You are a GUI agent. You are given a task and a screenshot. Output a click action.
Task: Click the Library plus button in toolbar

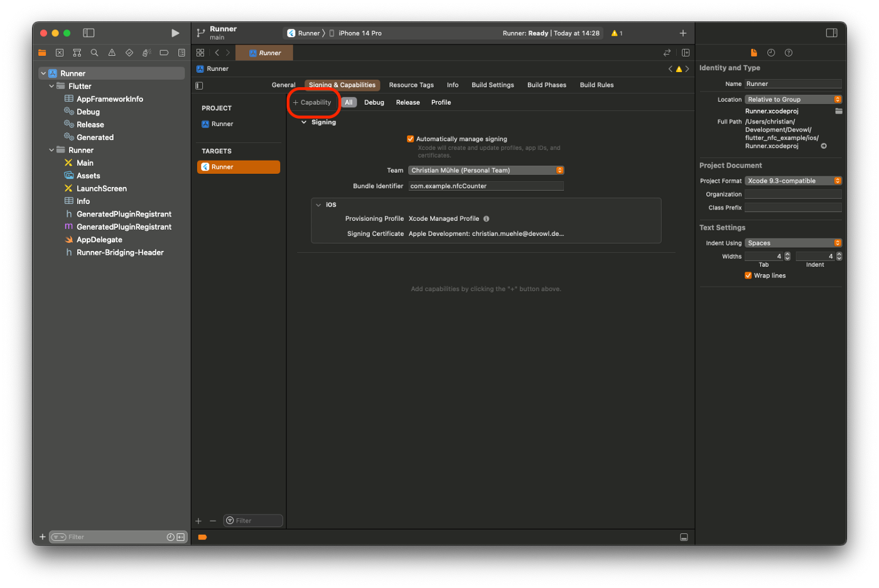(x=683, y=33)
